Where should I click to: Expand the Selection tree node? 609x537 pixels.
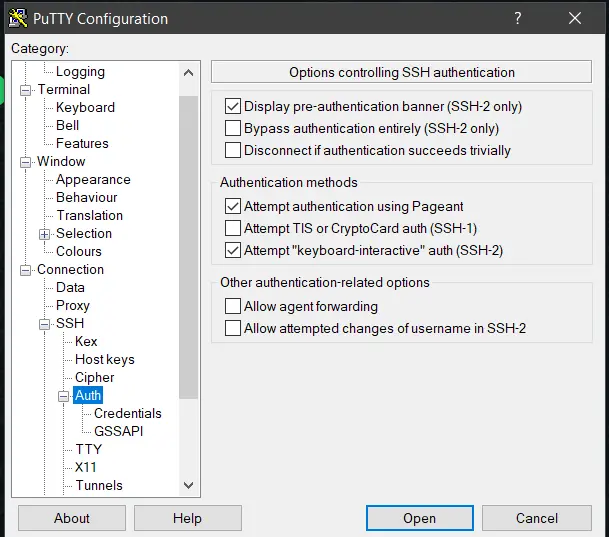coord(44,234)
